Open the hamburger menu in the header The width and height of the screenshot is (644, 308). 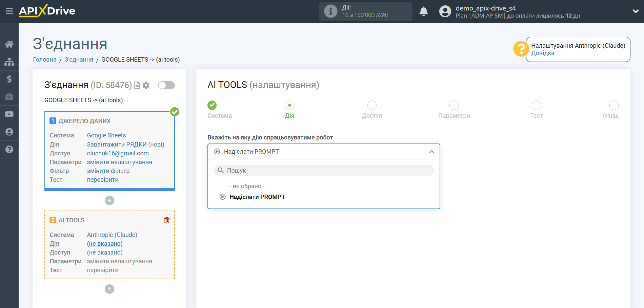click(x=9, y=11)
